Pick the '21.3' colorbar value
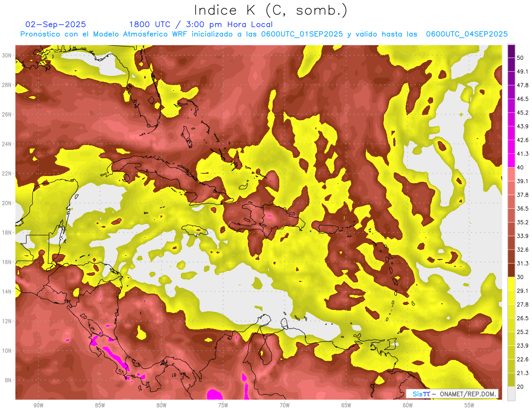The image size is (532, 411). 523,373
